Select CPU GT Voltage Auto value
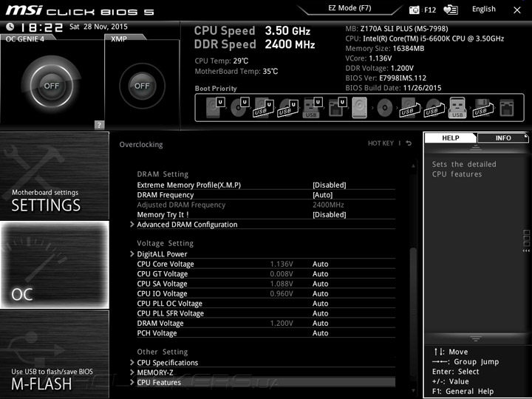This screenshot has width=532, height=399. click(320, 274)
